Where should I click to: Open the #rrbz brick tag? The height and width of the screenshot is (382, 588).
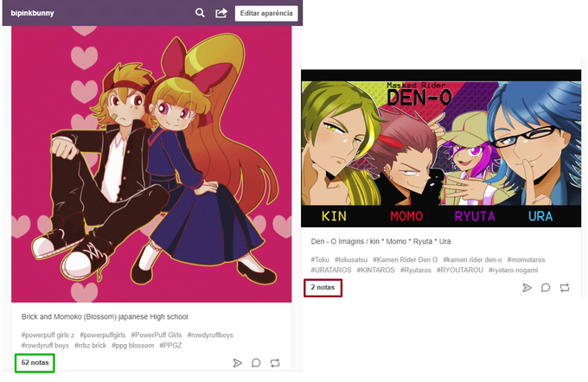coord(91,345)
